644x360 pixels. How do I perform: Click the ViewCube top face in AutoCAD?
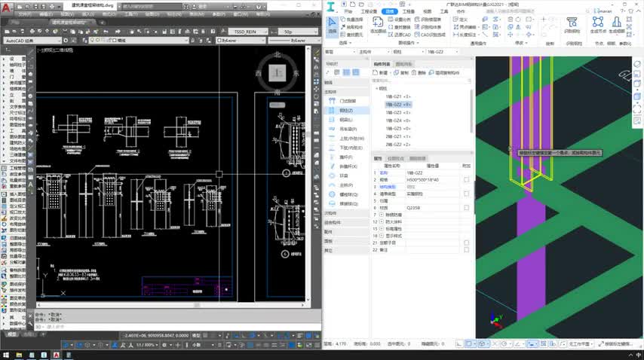pos(278,72)
